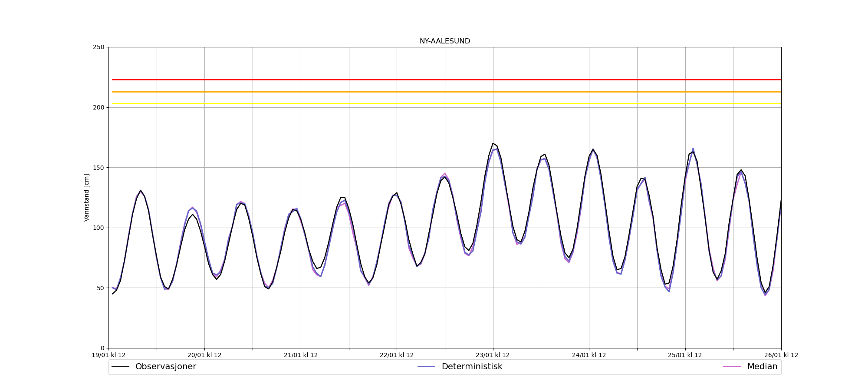Click the 150 value on the y-axis

(x=99, y=168)
